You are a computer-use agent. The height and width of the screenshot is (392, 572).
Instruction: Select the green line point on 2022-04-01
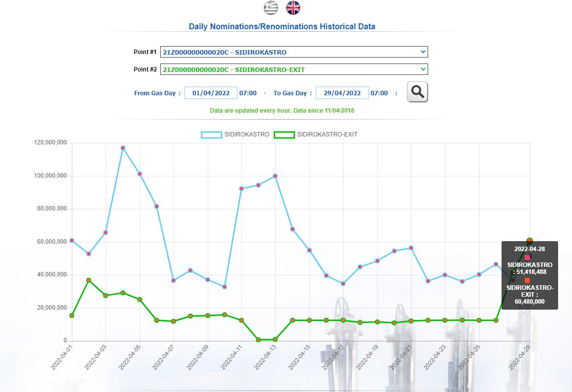click(x=72, y=316)
